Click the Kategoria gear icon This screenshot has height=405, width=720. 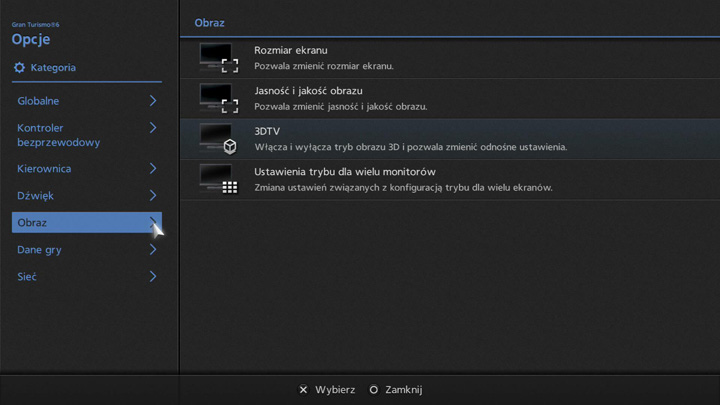click(19, 68)
